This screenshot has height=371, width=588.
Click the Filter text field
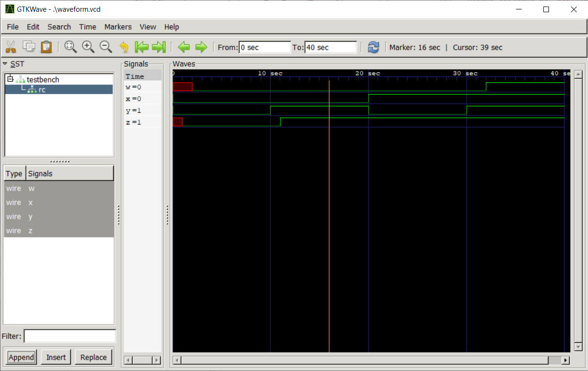[x=70, y=336]
